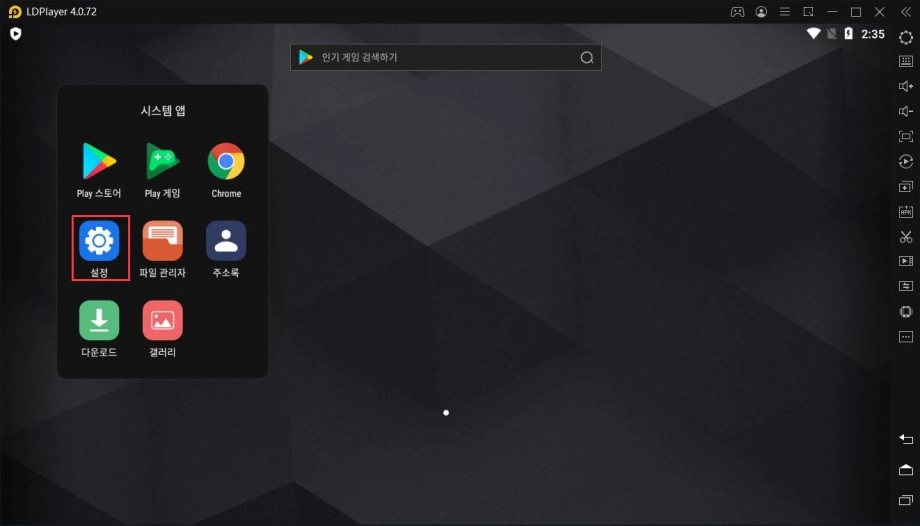
Task: Open the gamepad settings in title bar
Action: [737, 12]
